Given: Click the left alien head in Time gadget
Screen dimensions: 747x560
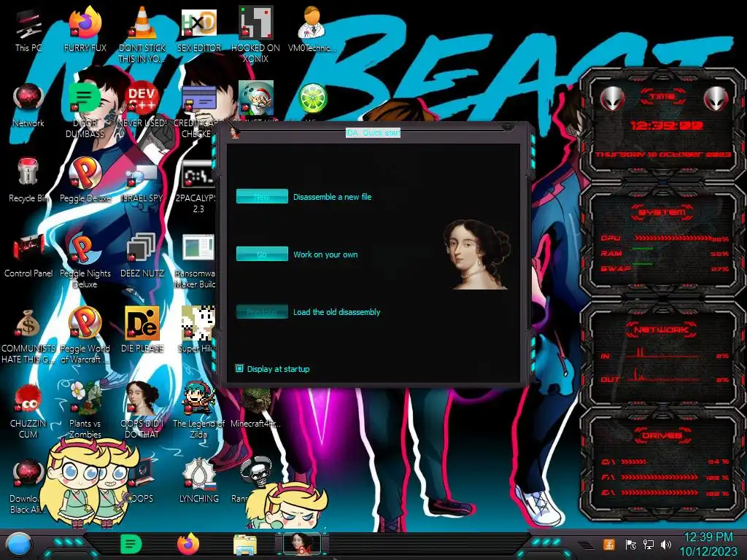Looking at the screenshot, I should point(612,99).
